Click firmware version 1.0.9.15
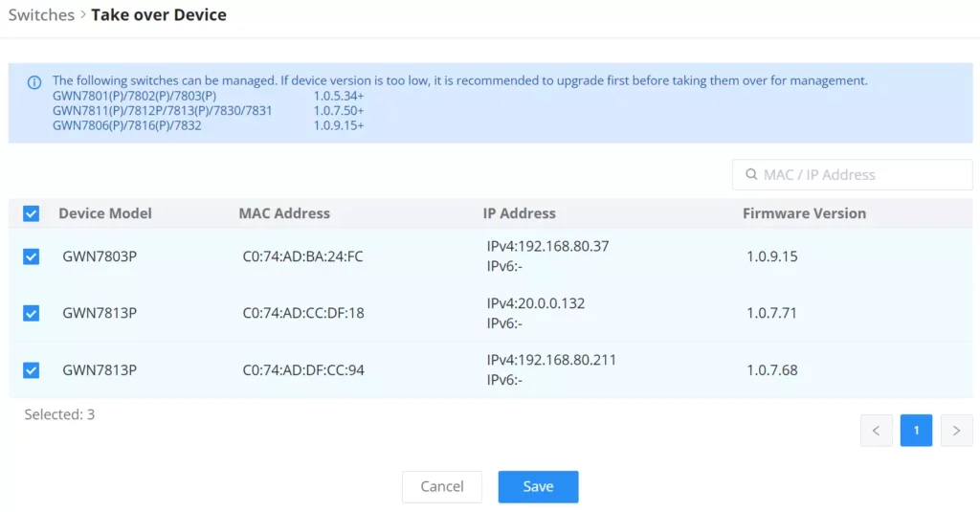This screenshot has height=512, width=980. 772,256
